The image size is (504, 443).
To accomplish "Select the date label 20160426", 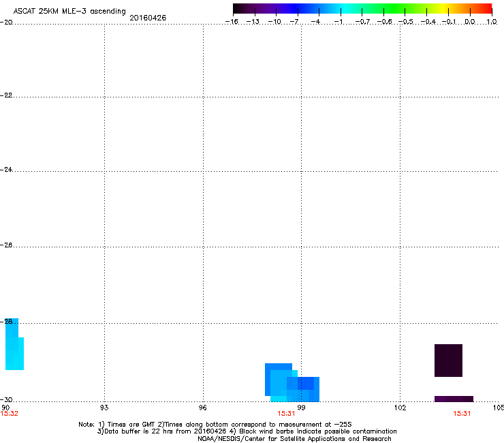I will click(x=148, y=18).
